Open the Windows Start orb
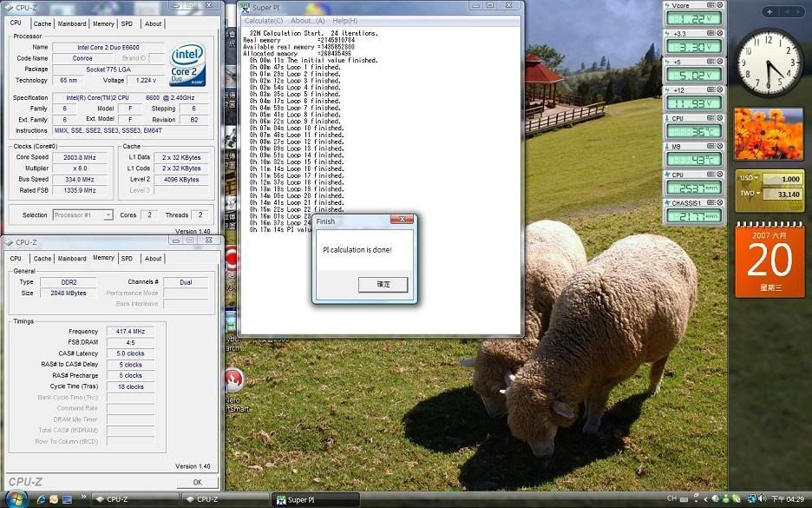Image resolution: width=812 pixels, height=508 pixels. (16, 498)
